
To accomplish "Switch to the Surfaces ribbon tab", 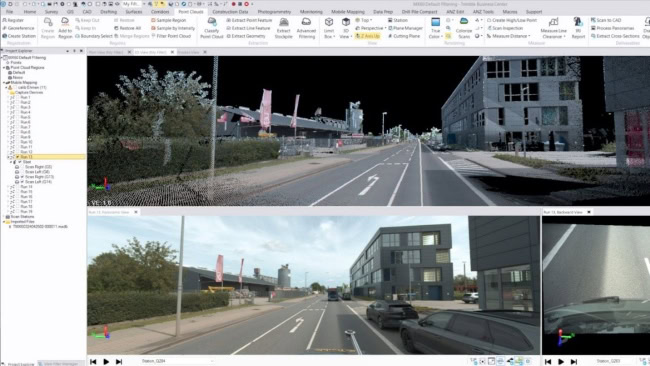I will tap(133, 12).
